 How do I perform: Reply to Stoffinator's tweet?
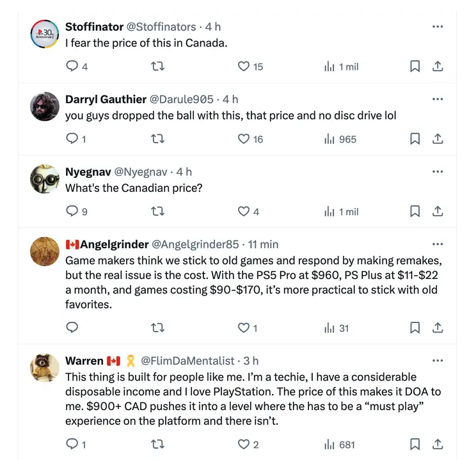click(x=72, y=66)
